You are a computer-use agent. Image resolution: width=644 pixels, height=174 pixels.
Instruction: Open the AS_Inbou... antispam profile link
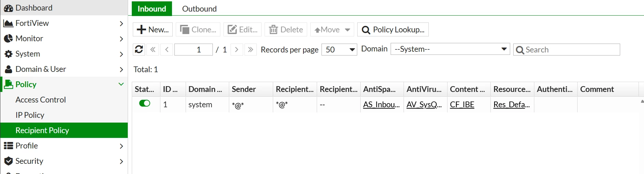(381, 105)
